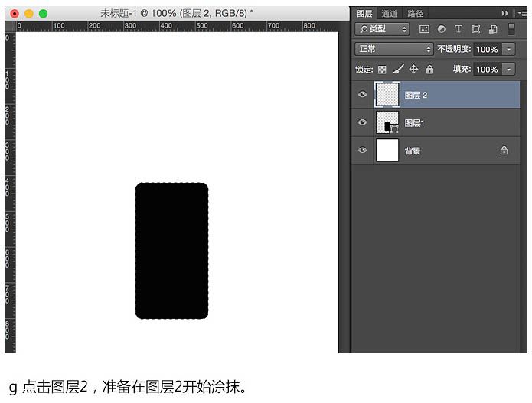Screen dimensions: 532x403
Task: Hide 图层1 using its eye icon
Action: coord(363,122)
